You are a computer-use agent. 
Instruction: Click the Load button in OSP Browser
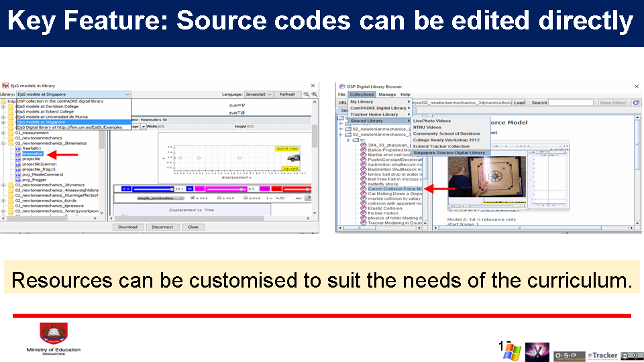(519, 103)
